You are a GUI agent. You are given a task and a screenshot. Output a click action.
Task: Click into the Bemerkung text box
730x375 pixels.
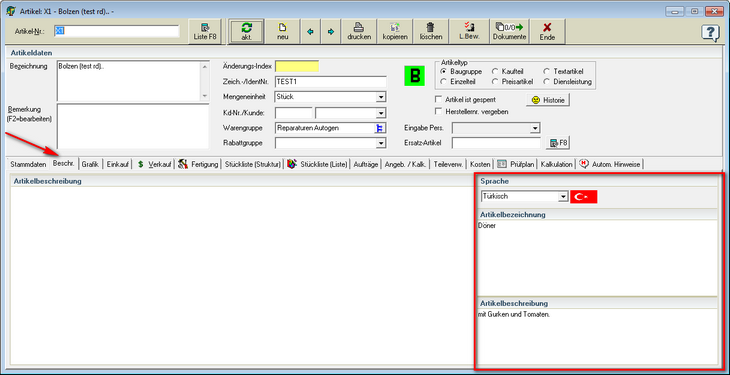[x=133, y=126]
